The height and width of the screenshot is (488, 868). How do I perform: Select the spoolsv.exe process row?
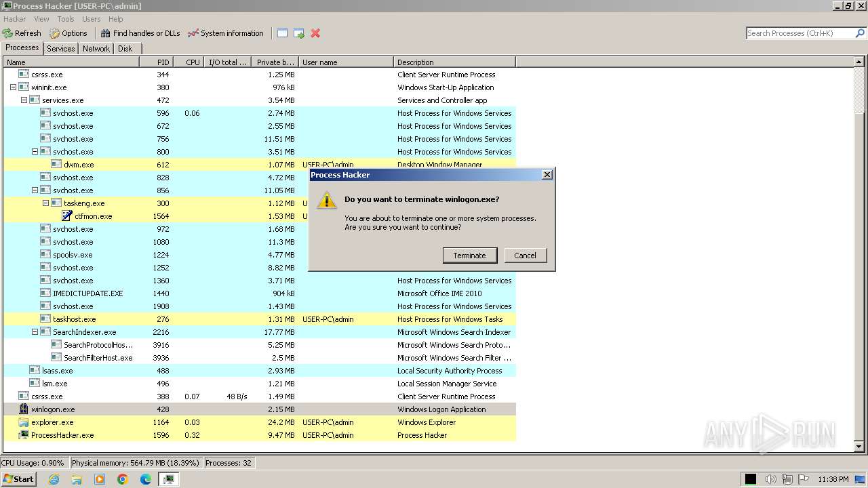(x=260, y=255)
